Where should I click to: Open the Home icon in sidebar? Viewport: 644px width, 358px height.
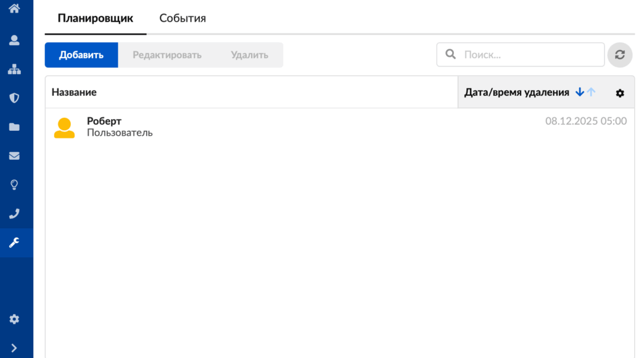(x=14, y=8)
